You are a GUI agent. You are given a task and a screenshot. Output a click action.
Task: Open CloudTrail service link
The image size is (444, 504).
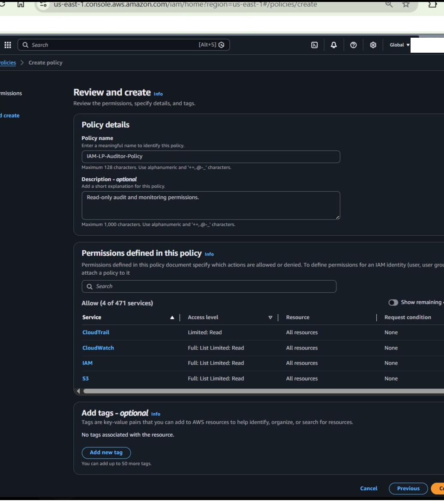(x=96, y=333)
